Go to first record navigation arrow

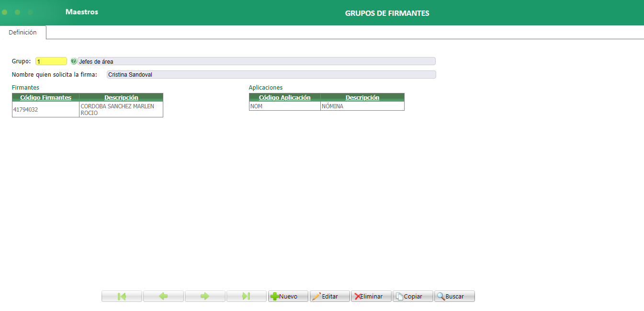(122, 296)
